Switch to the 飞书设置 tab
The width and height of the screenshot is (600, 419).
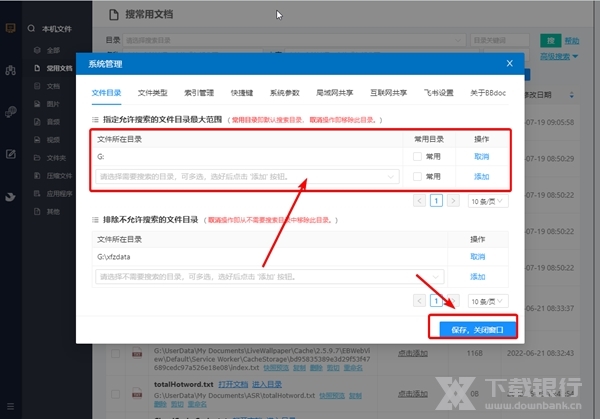(x=439, y=93)
